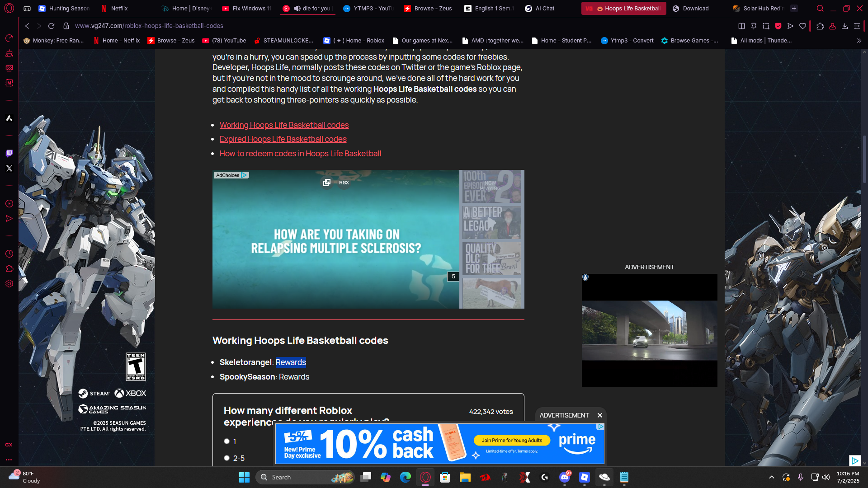Click the pin icon in the address bar
The height and width of the screenshot is (488, 868).
pyautogui.click(x=754, y=26)
